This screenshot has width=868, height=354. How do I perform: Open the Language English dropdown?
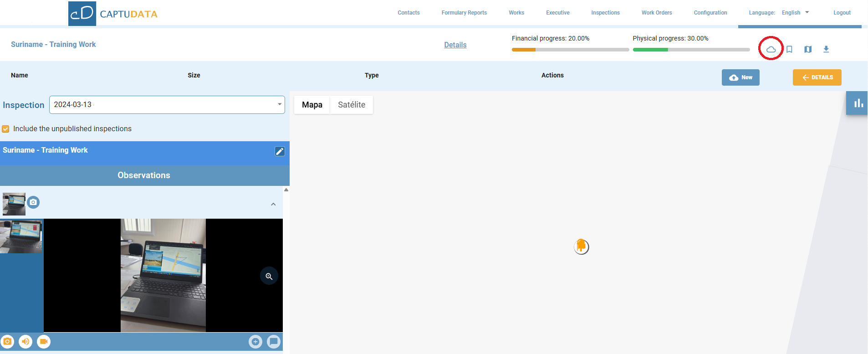click(795, 13)
